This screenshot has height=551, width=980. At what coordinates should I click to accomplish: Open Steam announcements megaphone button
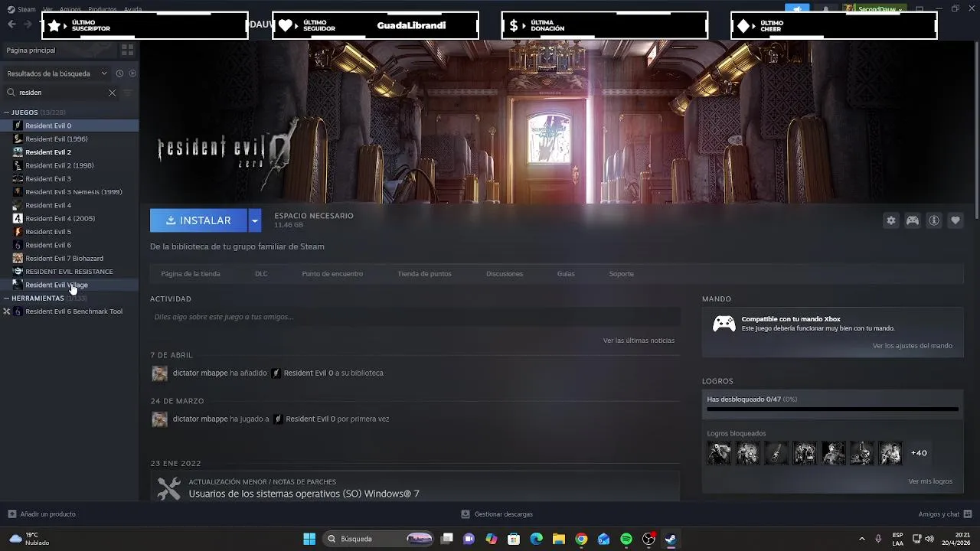(797, 9)
